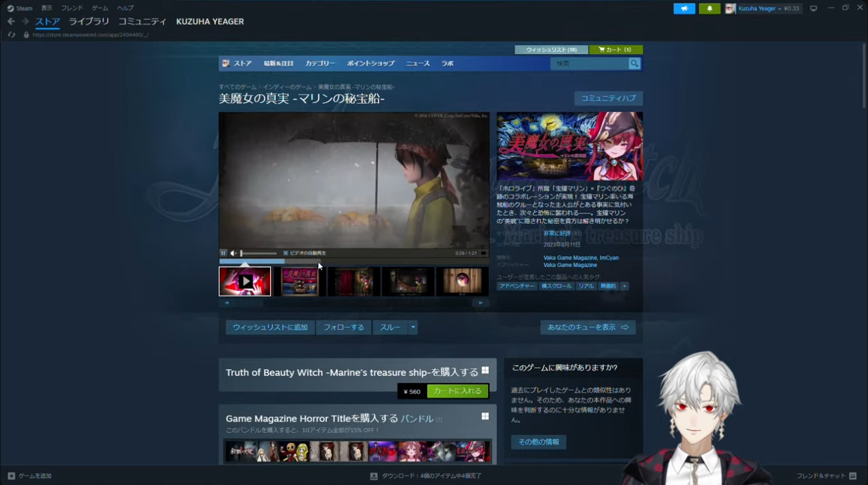The image size is (868, 485).
Task: Reload the store page
Action: pos(11,34)
